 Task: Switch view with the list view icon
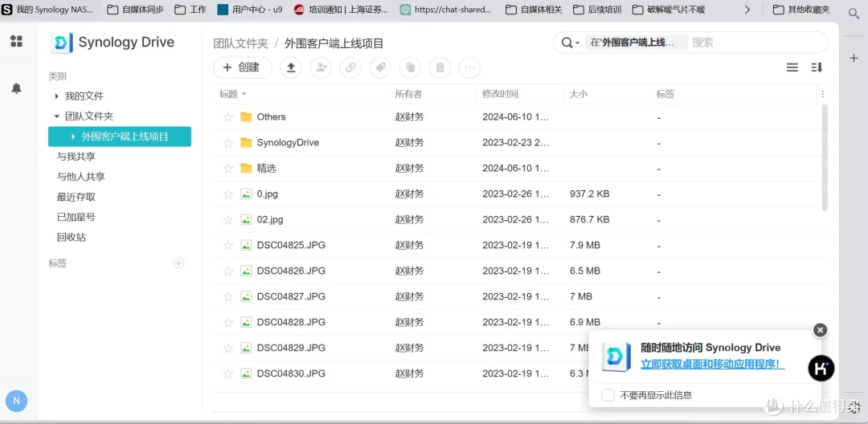792,67
